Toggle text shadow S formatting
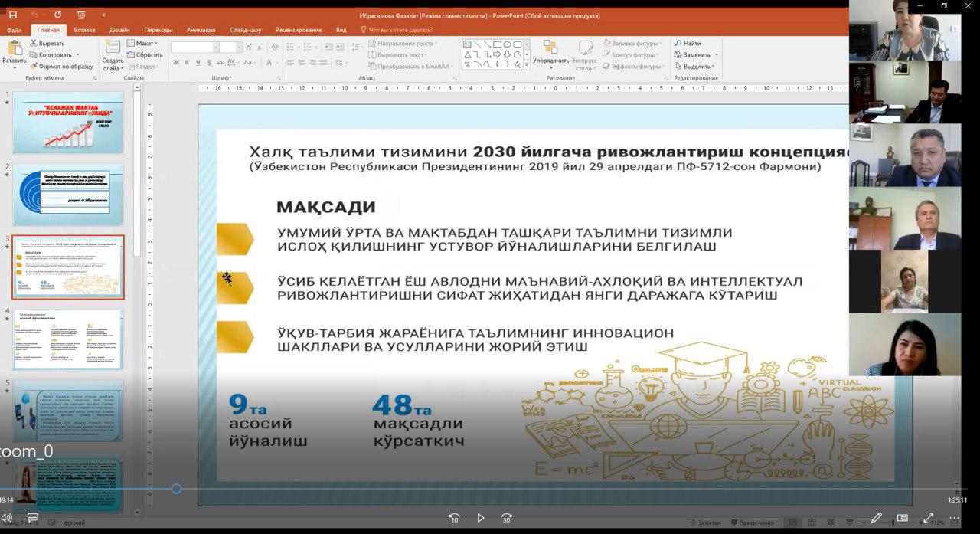 [x=208, y=63]
